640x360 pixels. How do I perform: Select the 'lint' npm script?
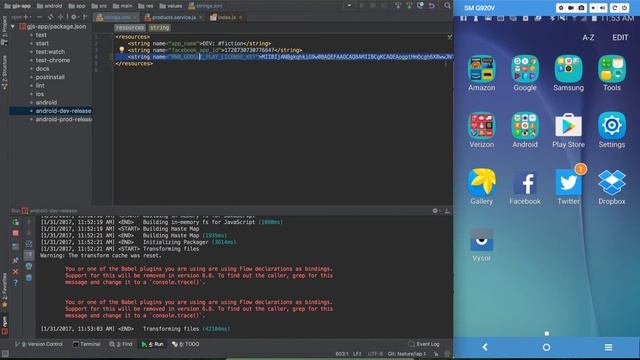pyautogui.click(x=40, y=86)
